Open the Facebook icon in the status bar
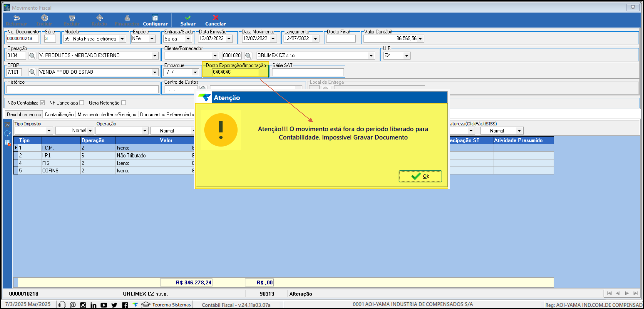The height and width of the screenshot is (309, 644). pyautogui.click(x=125, y=305)
